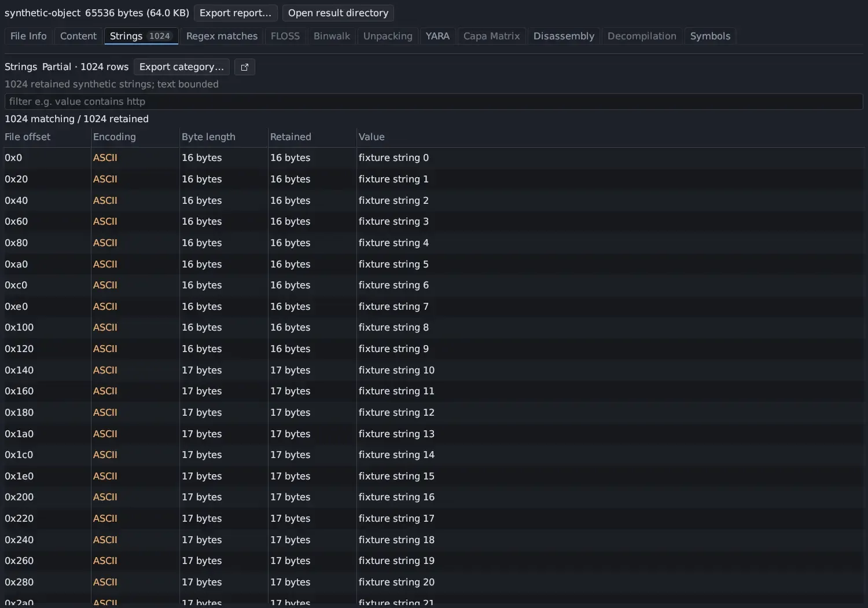Select the value "fixture string 5"

[x=393, y=264]
